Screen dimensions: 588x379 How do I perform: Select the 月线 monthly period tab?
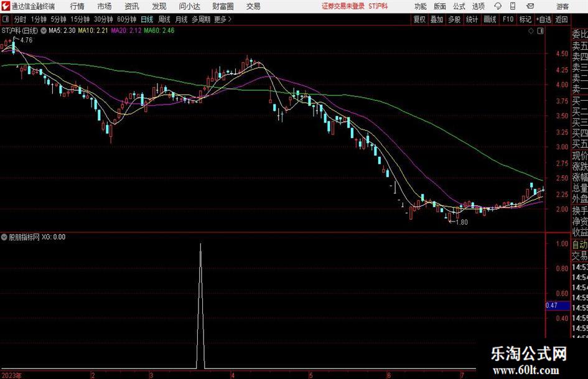(181, 19)
